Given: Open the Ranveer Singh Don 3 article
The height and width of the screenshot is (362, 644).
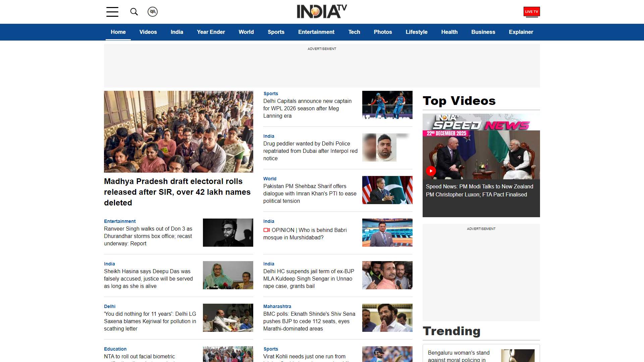Looking at the screenshot, I should [x=148, y=236].
